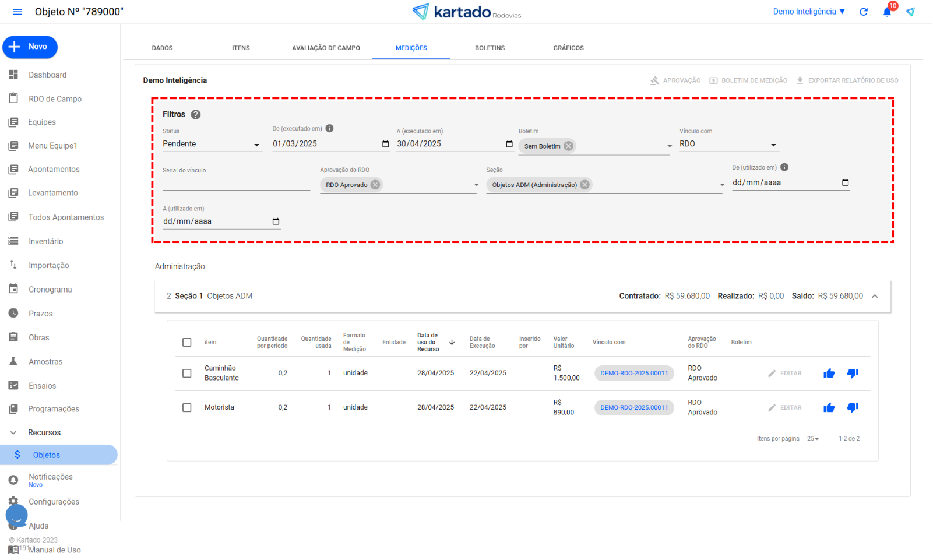Remove the Sem Boletim filter chip
Viewport: 933px width, 560px height.
[x=568, y=146]
